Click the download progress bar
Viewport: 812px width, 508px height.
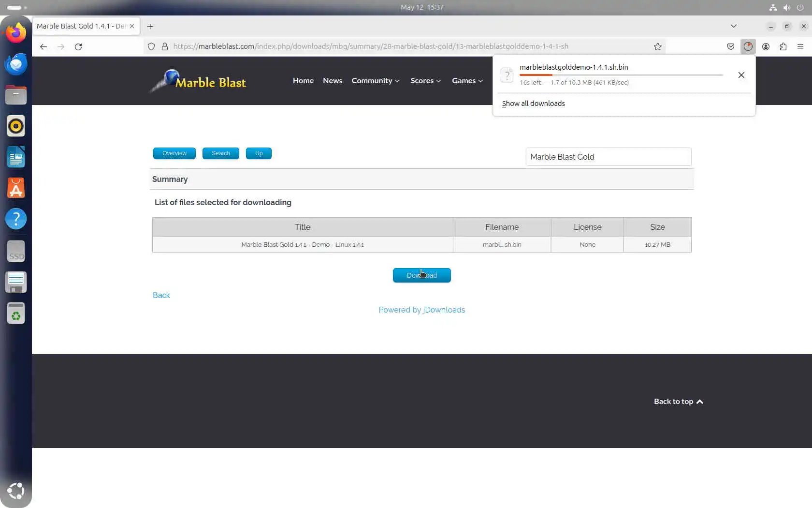621,75
